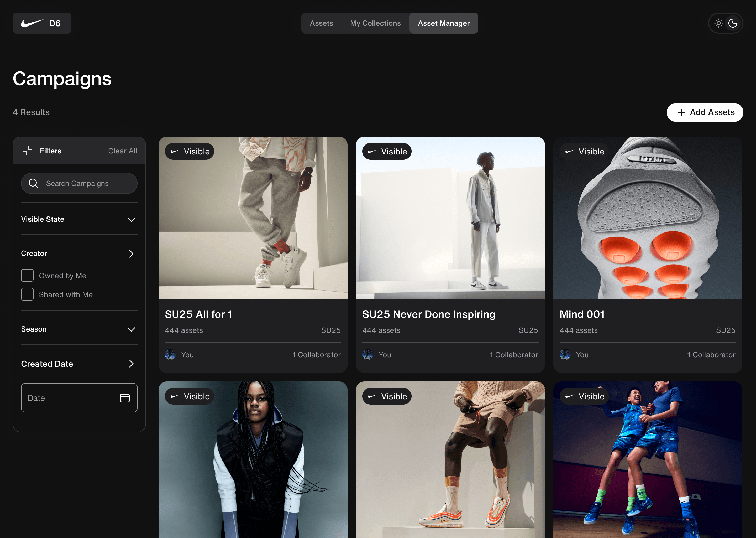The width and height of the screenshot is (756, 538).
Task: Click the avatar on SU25 All for 1
Action: coord(170,354)
